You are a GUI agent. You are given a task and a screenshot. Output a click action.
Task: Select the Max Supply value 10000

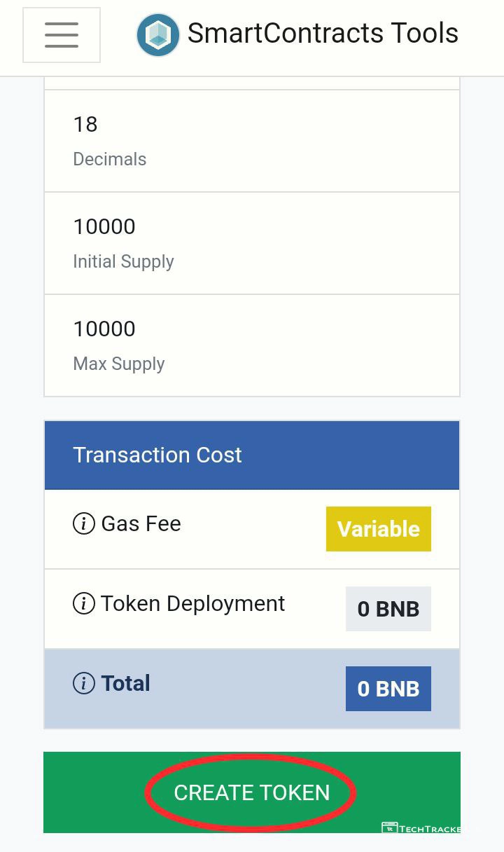[x=104, y=329]
